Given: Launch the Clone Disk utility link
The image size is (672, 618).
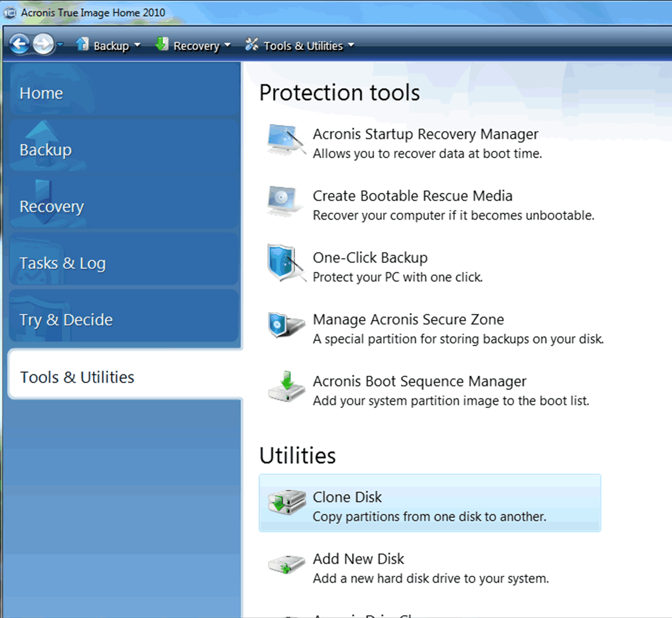Looking at the screenshot, I should (x=347, y=497).
